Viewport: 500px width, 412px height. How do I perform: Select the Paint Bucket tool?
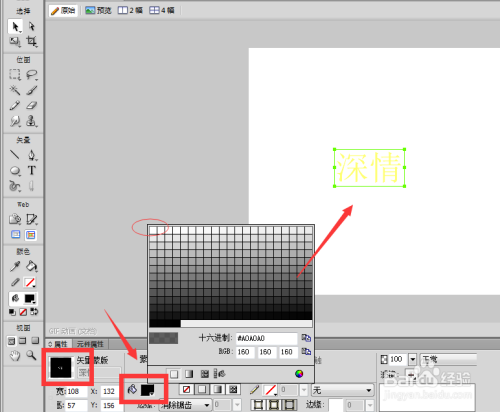(x=32, y=266)
